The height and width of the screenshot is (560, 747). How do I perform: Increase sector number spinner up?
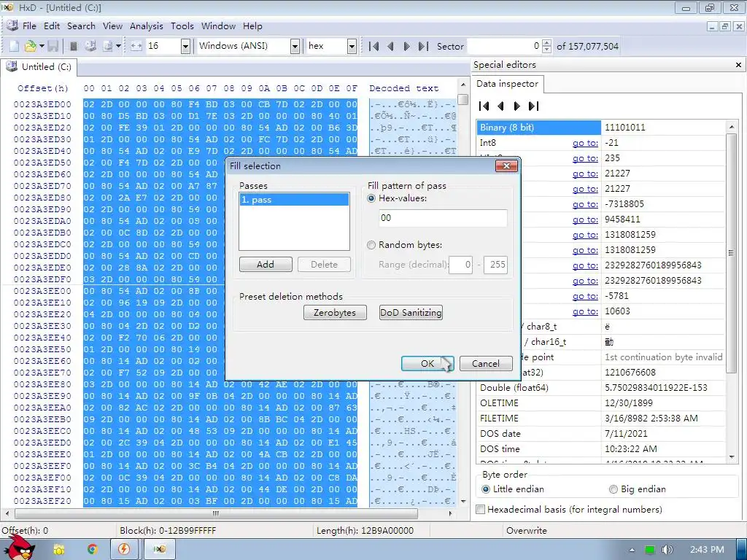[547, 42]
